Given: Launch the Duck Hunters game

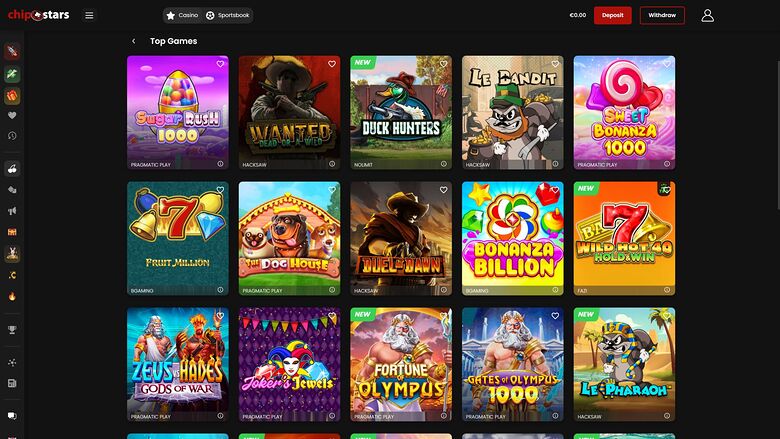Looking at the screenshot, I should tap(401, 112).
